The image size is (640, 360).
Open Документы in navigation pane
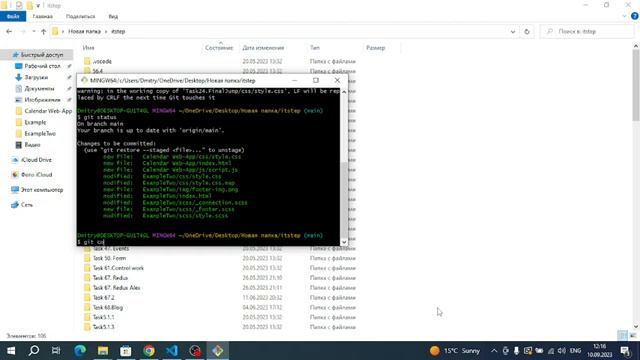[39, 89]
